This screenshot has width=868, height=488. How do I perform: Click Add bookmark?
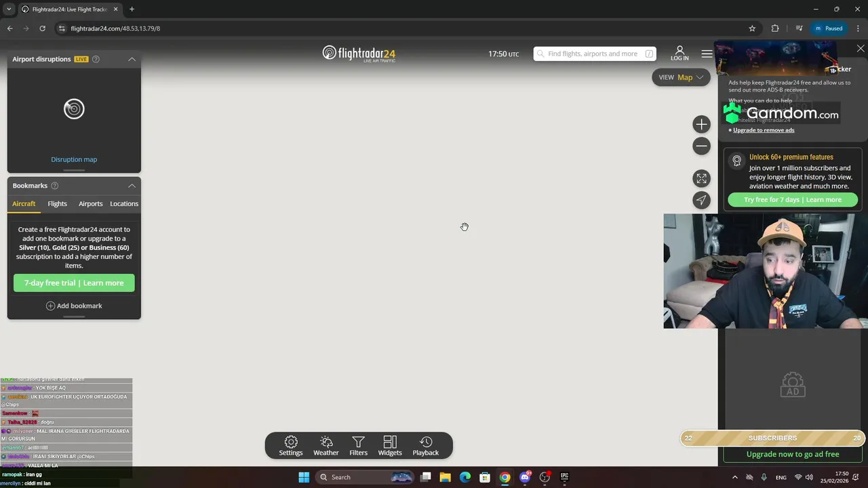coord(74,306)
